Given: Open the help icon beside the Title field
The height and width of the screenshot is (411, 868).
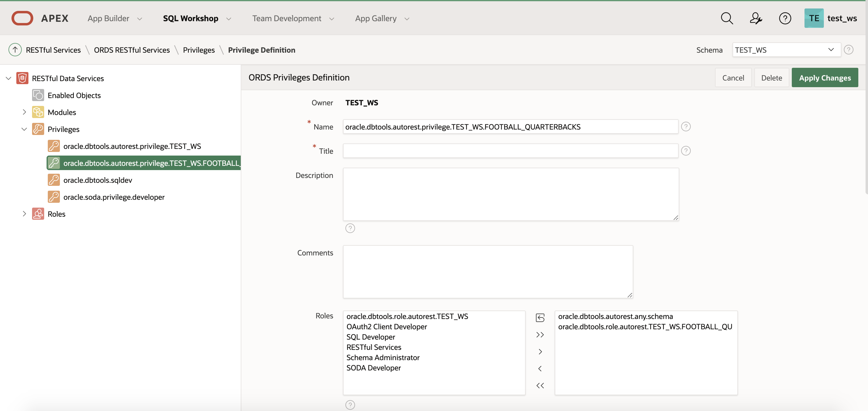Looking at the screenshot, I should pyautogui.click(x=686, y=151).
